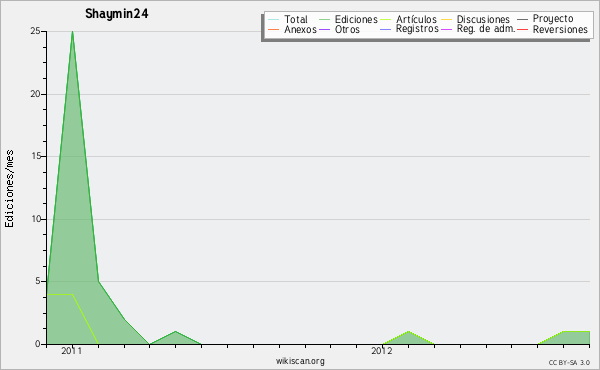Select the Reg. de adm. legend entry
The image size is (600, 370).
pyautogui.click(x=486, y=29)
